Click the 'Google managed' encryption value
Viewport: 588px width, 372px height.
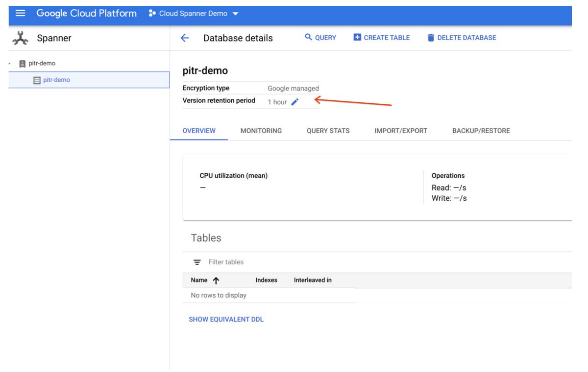[x=293, y=89]
